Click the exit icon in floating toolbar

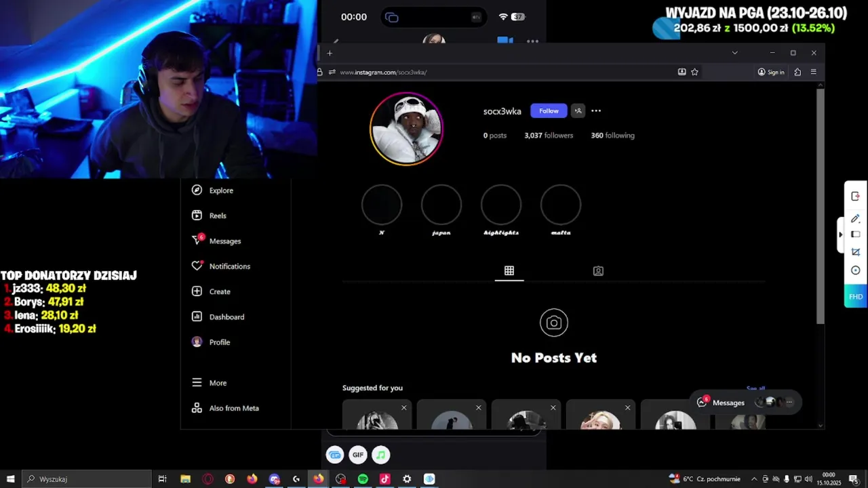point(856,197)
